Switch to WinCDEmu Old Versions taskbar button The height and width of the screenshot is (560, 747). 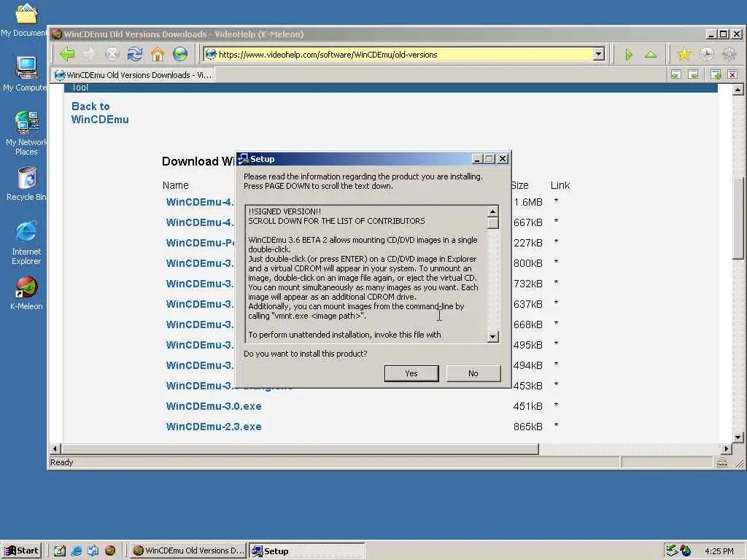pos(188,551)
